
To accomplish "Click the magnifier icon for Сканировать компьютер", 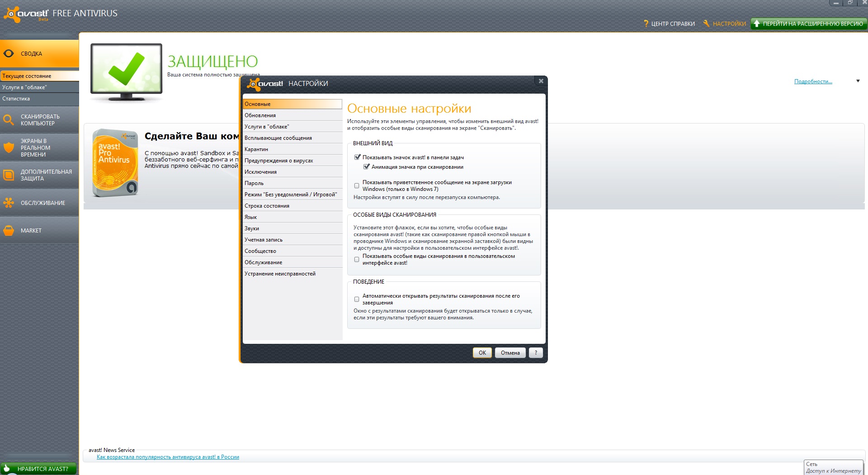I will 9,120.
